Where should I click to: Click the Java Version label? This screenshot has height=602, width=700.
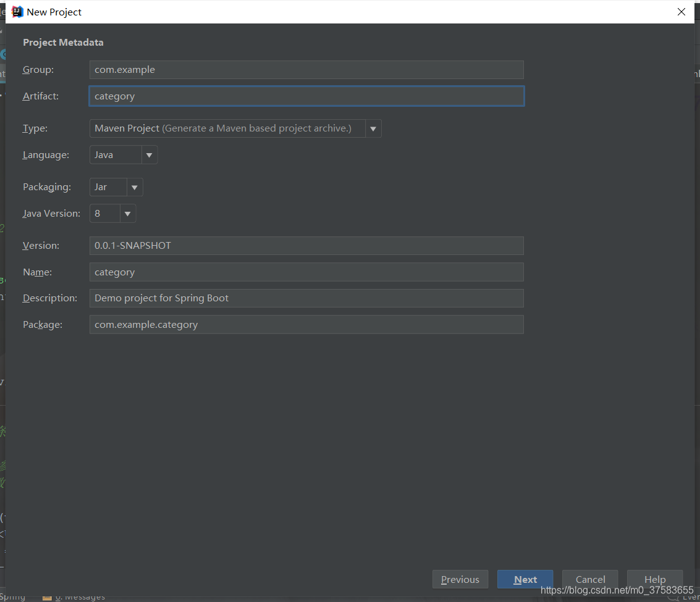coord(51,213)
